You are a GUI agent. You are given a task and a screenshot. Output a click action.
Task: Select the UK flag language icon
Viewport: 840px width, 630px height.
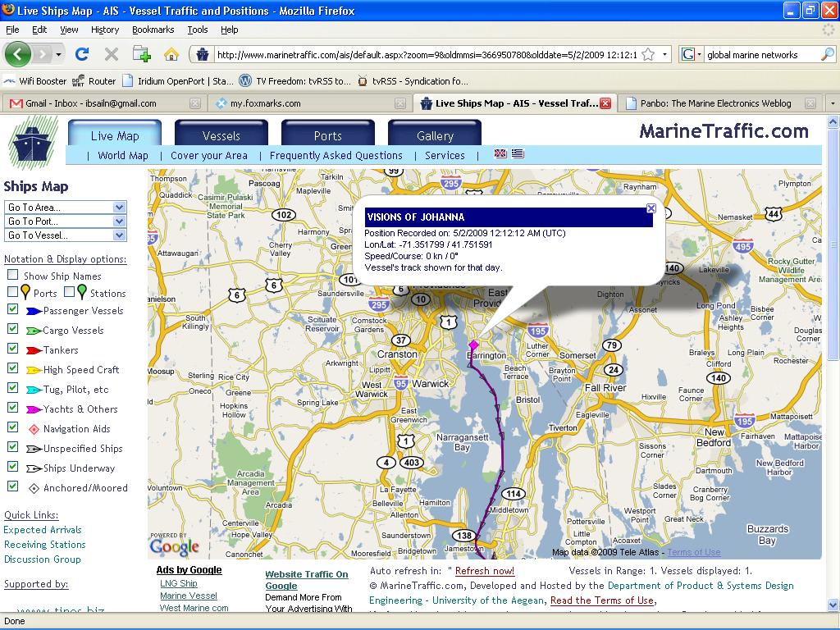coord(500,153)
